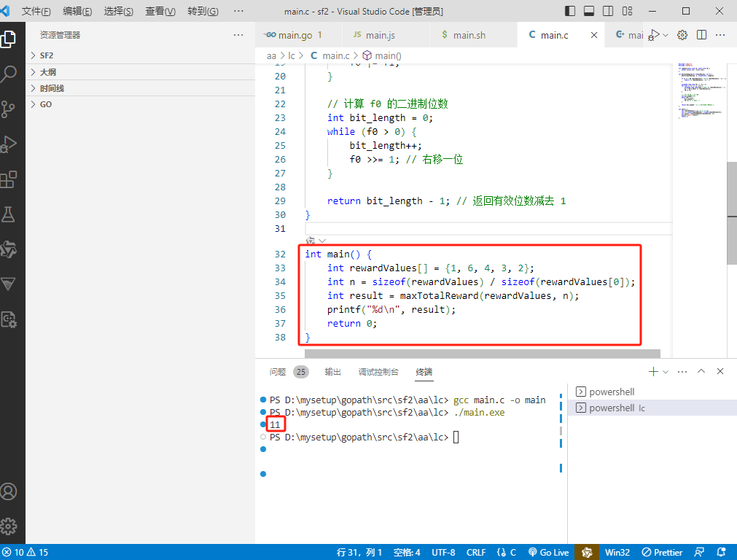Select the 终端 terminal tab
Screen dimensions: 737x560
424,372
